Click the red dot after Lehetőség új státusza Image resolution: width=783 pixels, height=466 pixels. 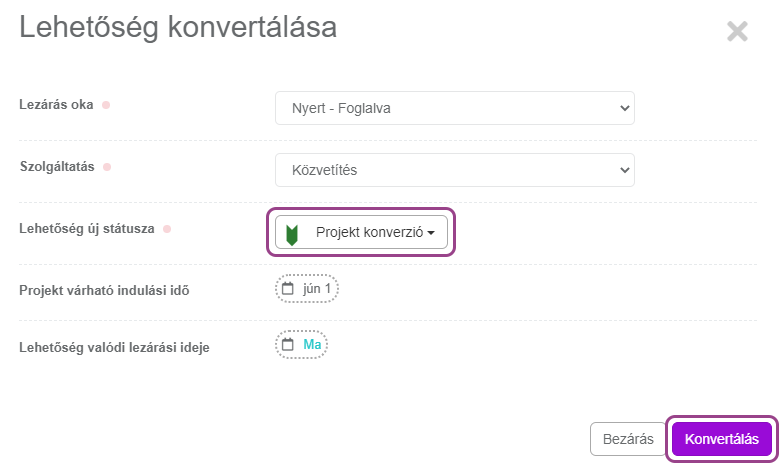pos(167,229)
